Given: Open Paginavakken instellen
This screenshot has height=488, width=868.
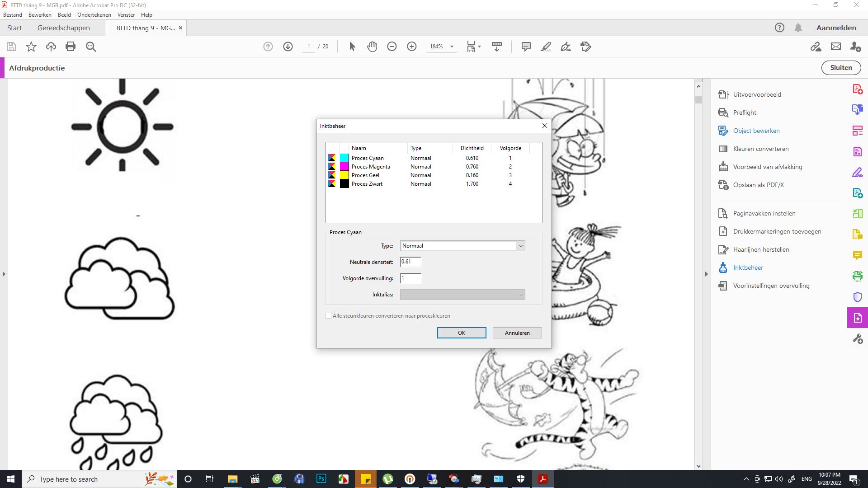Looking at the screenshot, I should [764, 213].
